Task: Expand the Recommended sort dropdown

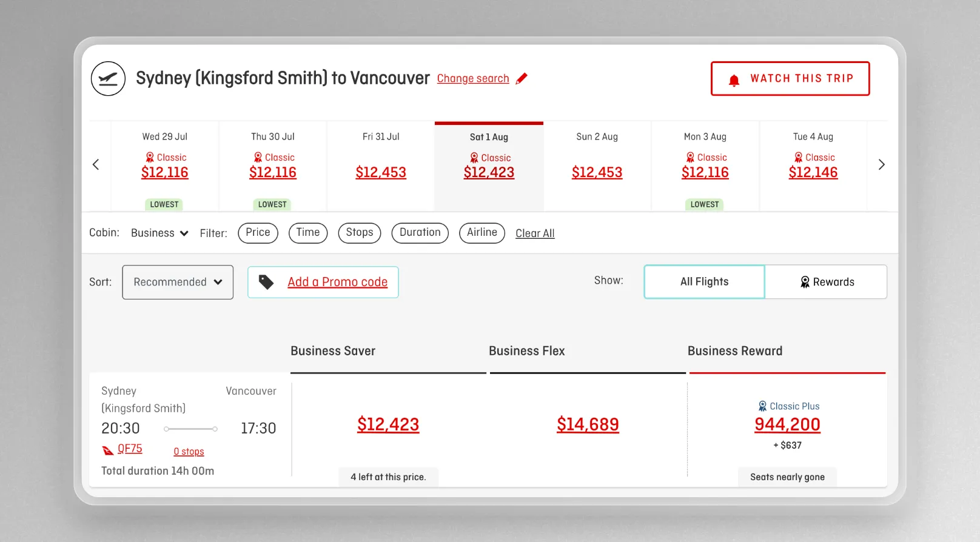Action: coord(178,282)
